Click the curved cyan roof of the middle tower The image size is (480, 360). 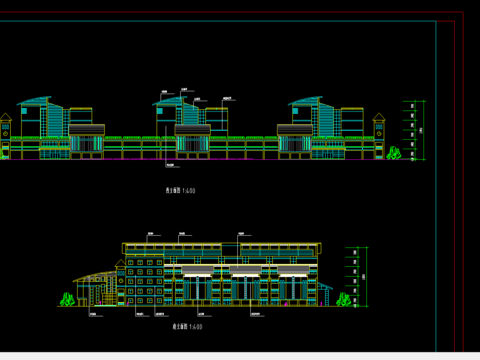tap(169, 101)
